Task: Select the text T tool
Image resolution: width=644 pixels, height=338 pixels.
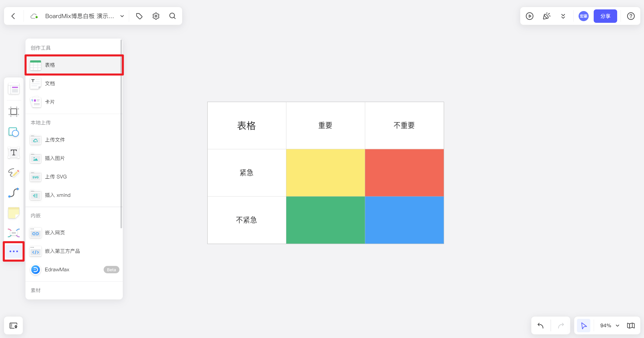Action: tap(14, 153)
